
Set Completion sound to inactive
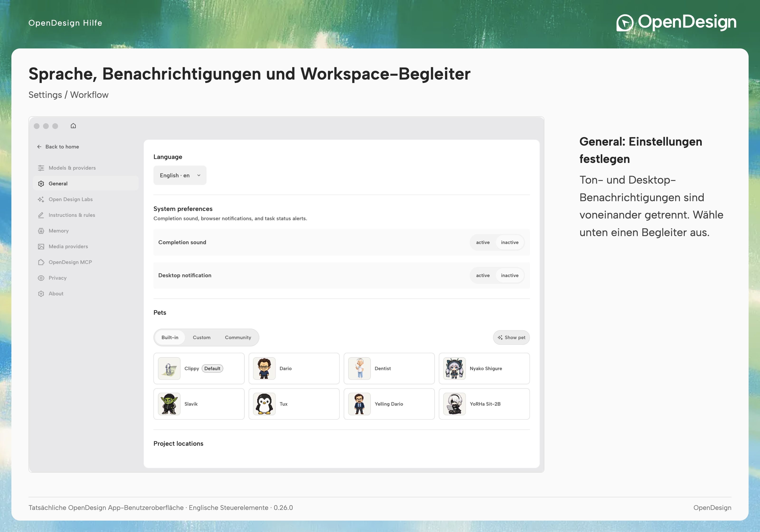[x=510, y=242]
